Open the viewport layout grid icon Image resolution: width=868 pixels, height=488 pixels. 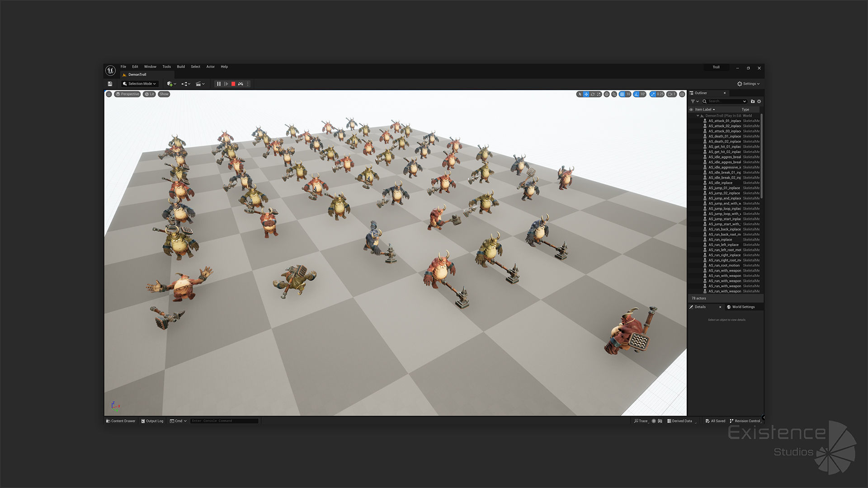click(x=682, y=94)
